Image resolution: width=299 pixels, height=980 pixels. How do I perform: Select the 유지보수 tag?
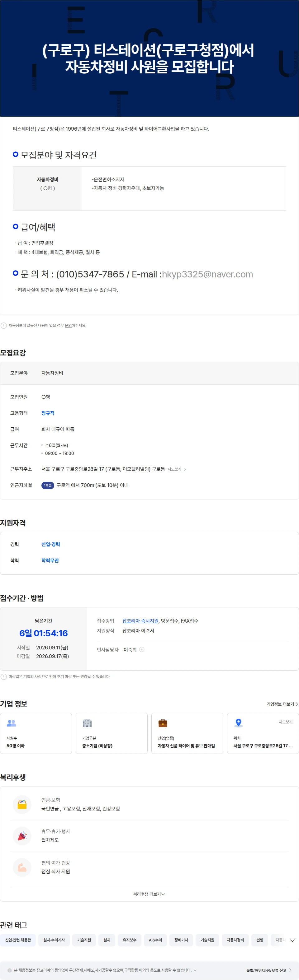[130, 940]
